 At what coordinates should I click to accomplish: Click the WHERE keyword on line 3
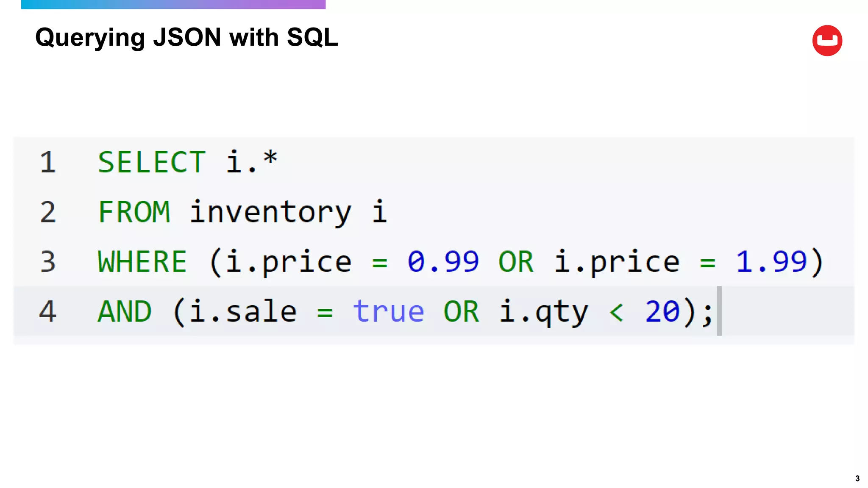pyautogui.click(x=142, y=261)
